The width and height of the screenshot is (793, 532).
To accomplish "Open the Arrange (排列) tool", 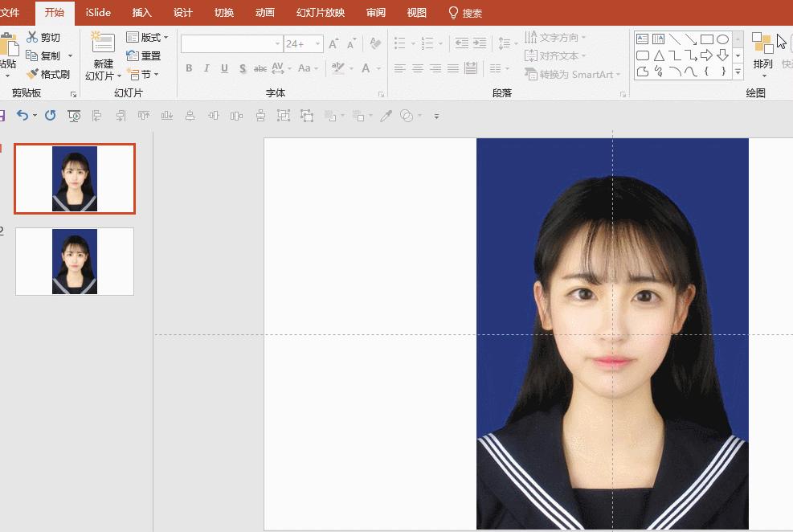I will point(762,55).
